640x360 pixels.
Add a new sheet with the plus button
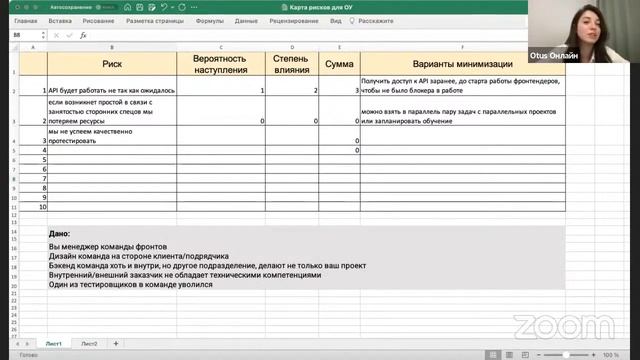pyautogui.click(x=116, y=344)
